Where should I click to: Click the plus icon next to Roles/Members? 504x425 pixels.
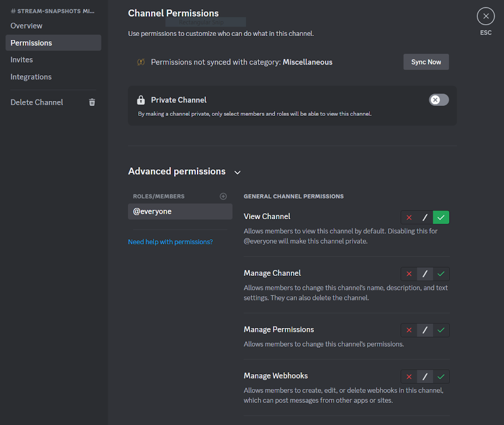tap(223, 196)
